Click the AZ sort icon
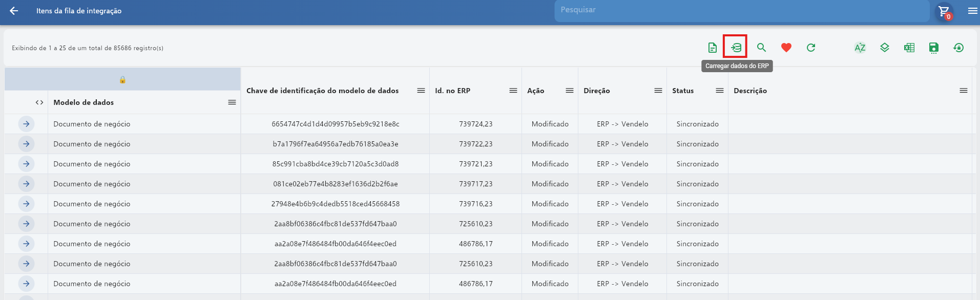 click(x=860, y=48)
